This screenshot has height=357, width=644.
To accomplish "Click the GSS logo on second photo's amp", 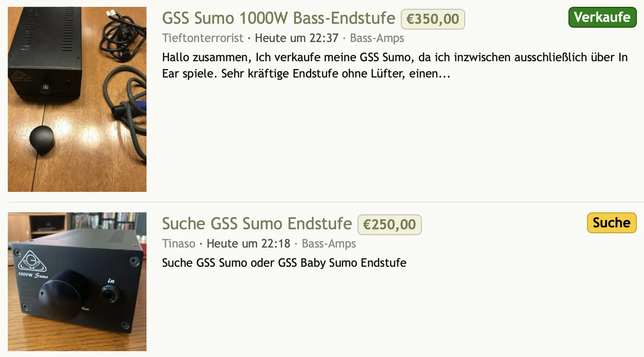I will point(32,261).
